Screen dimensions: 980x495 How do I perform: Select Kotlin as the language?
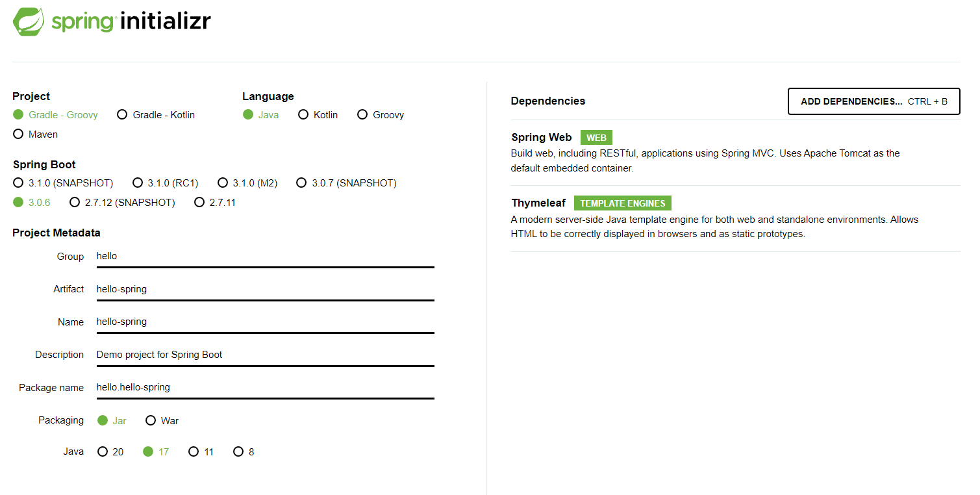(x=318, y=115)
